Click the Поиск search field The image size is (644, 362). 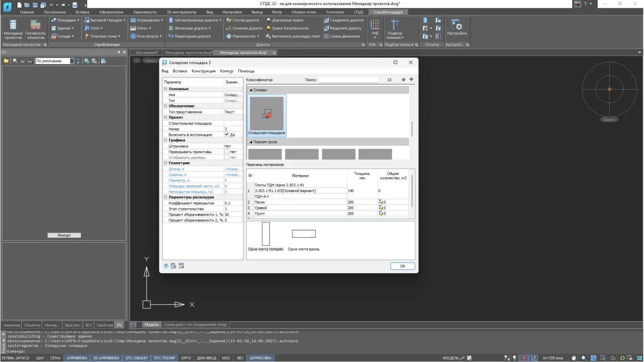[348, 80]
